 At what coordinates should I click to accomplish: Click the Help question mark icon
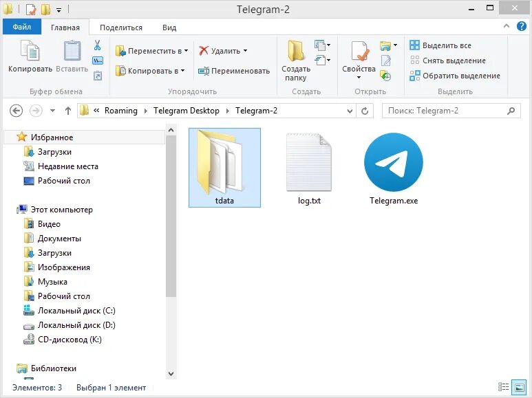pyautogui.click(x=522, y=26)
